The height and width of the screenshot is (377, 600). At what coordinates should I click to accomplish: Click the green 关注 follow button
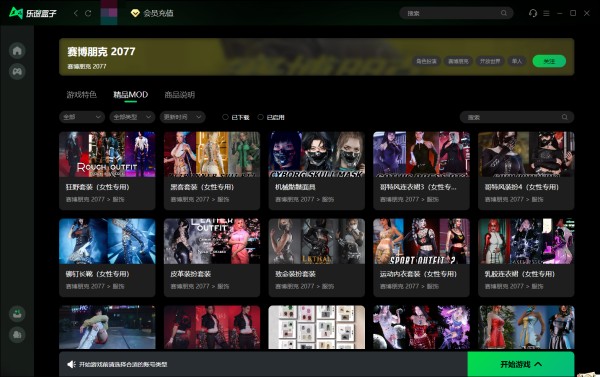(549, 61)
